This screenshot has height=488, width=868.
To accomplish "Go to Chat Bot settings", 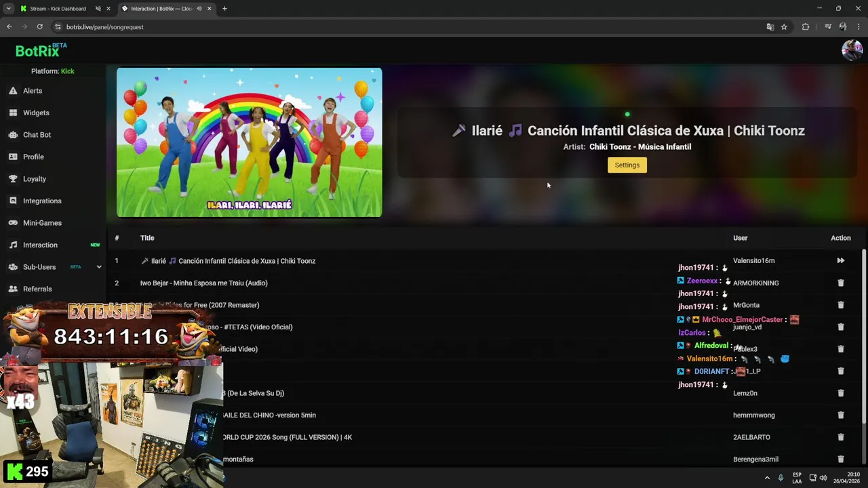I will (37, 135).
